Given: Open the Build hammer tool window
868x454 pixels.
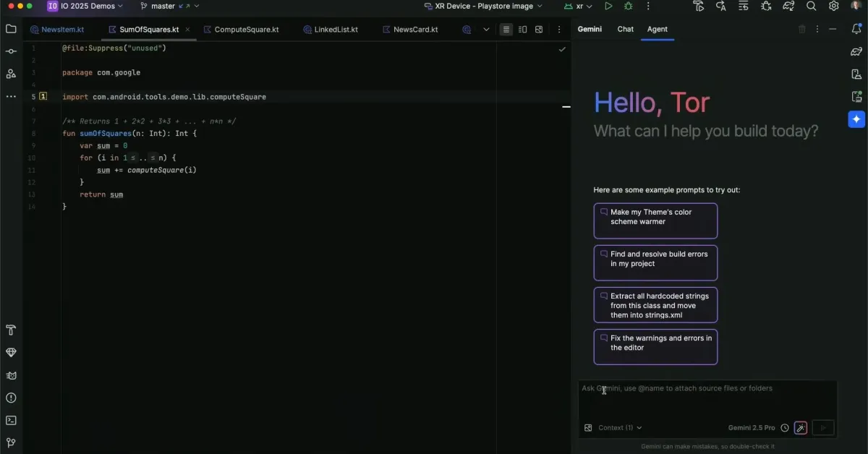Looking at the screenshot, I should pyautogui.click(x=11, y=330).
